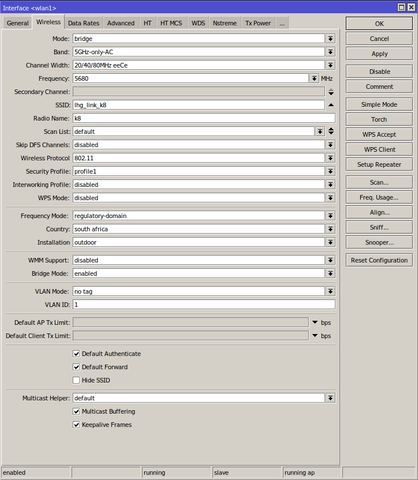Click the Frequency value field
This screenshot has height=480, width=418.
(x=190, y=78)
